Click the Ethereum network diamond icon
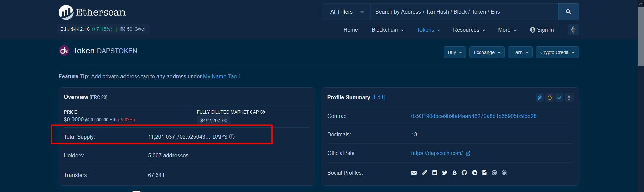644x192 pixels. tap(573, 30)
